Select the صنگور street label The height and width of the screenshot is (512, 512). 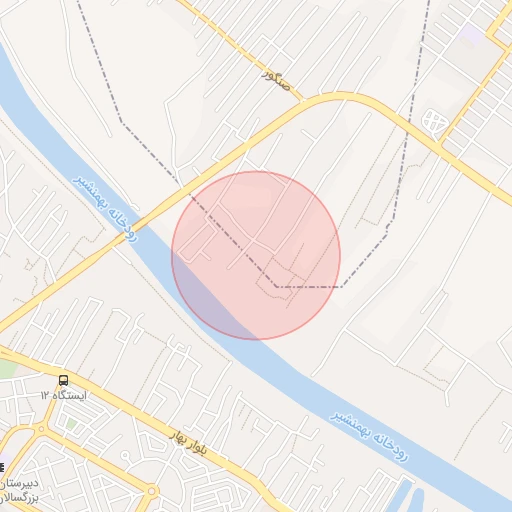(x=276, y=80)
